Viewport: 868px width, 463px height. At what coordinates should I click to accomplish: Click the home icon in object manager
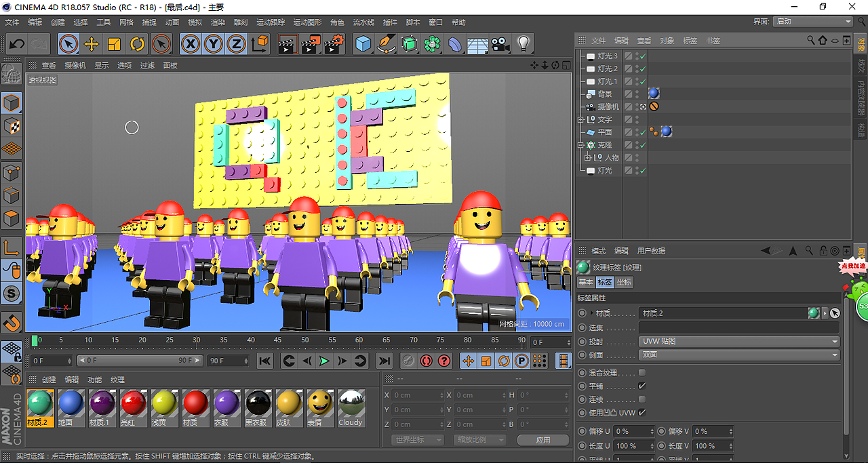point(823,41)
